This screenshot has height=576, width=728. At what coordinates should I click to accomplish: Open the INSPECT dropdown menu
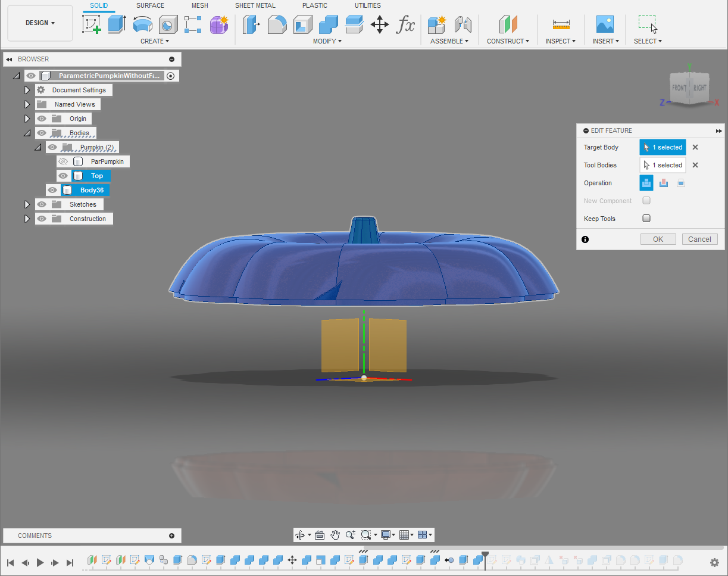click(561, 41)
